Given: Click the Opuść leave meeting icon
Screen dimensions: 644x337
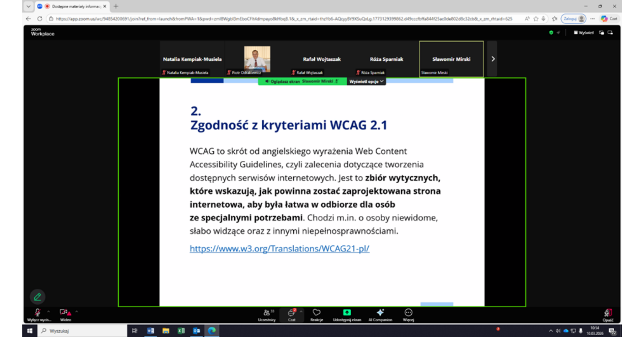Looking at the screenshot, I should pos(608,313).
